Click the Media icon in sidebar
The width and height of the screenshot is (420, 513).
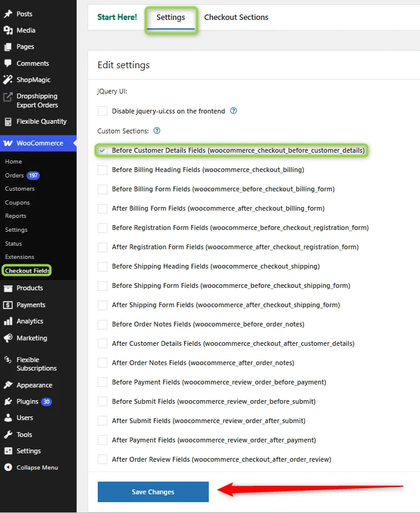point(8,30)
